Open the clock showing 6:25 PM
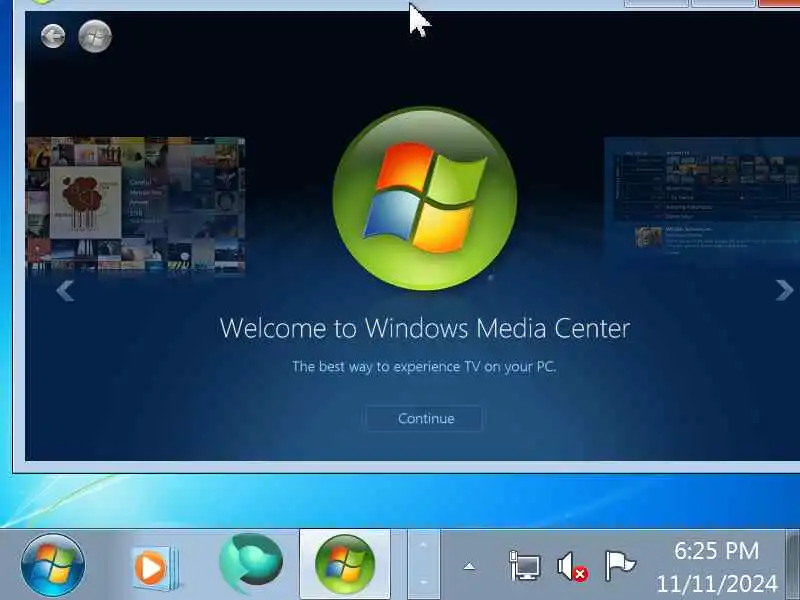Viewport: 800px width, 600px height. [x=716, y=566]
